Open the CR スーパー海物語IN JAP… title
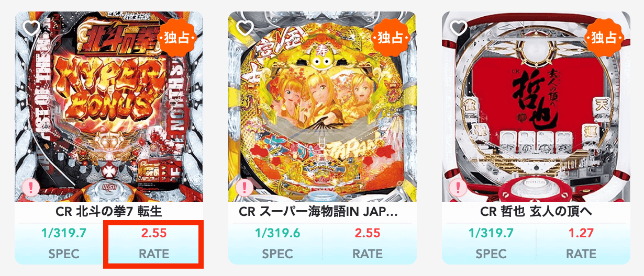The width and height of the screenshot is (644, 276). (x=319, y=212)
